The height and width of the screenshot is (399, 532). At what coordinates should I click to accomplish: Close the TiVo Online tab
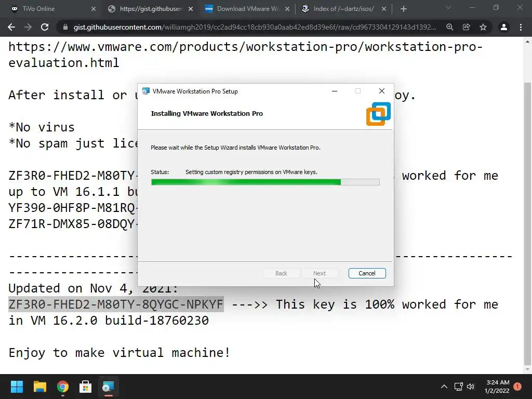[94, 9]
